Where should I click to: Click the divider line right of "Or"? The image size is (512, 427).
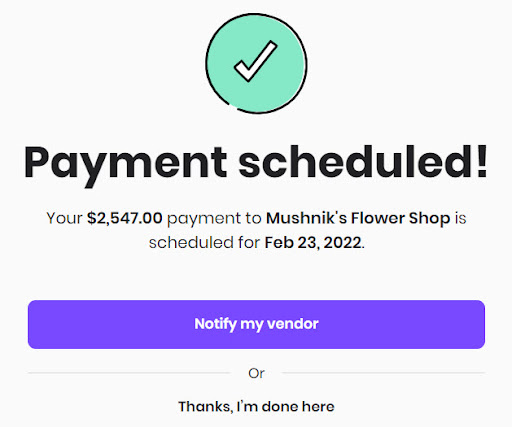(383, 373)
